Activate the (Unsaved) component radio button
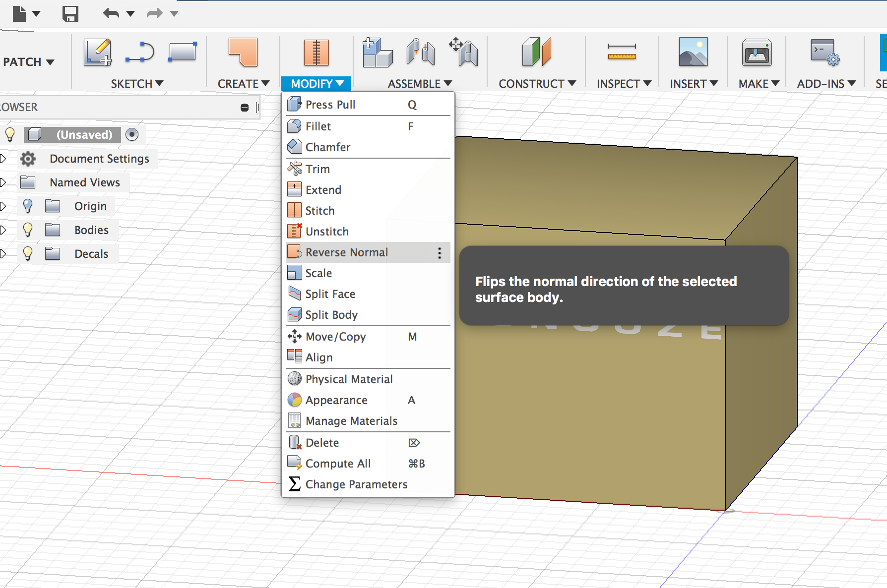887x588 pixels. click(132, 134)
